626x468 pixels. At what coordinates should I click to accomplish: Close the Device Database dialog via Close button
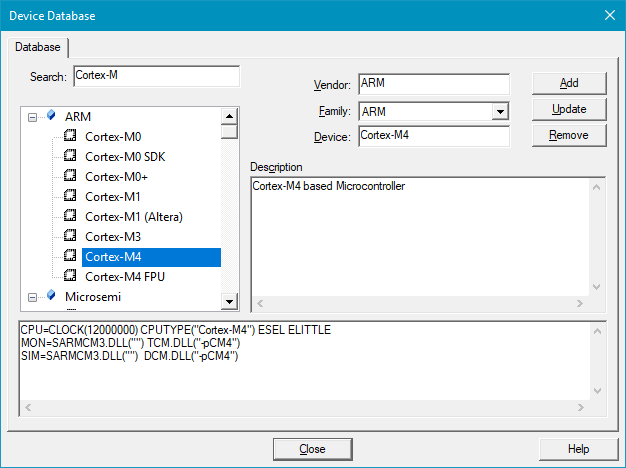coord(313,449)
